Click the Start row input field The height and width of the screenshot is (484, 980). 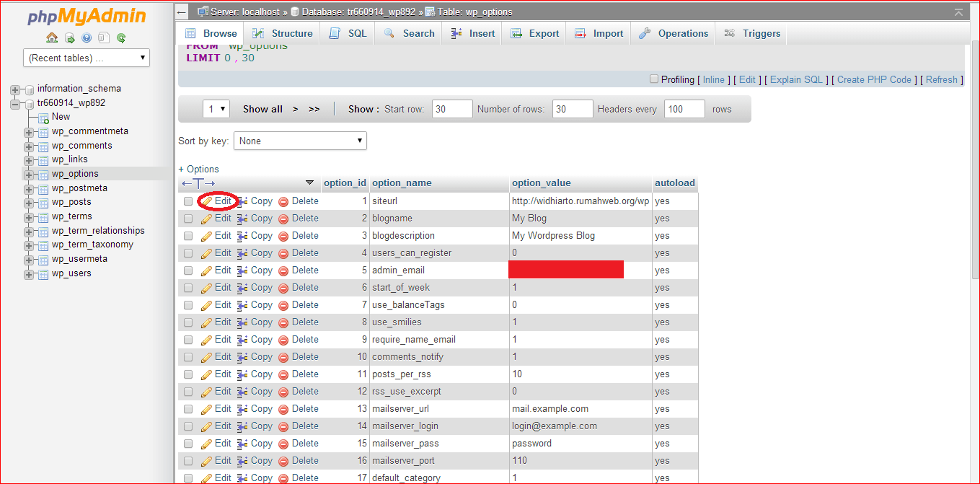pos(452,109)
